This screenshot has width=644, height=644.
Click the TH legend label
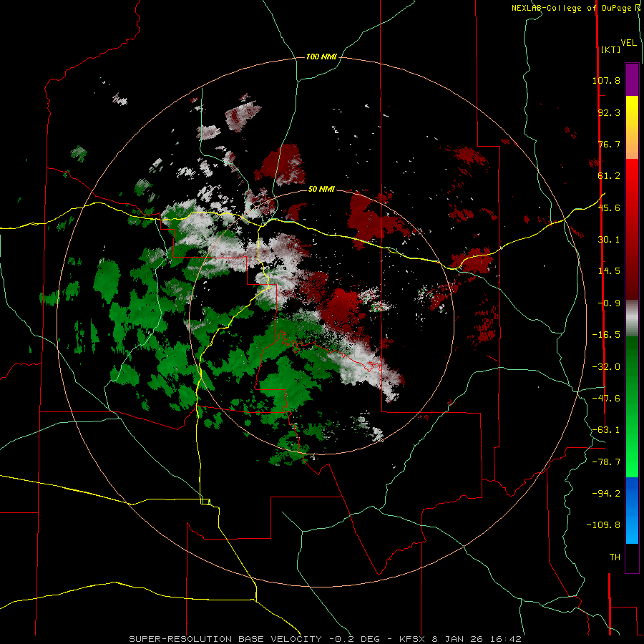click(615, 557)
